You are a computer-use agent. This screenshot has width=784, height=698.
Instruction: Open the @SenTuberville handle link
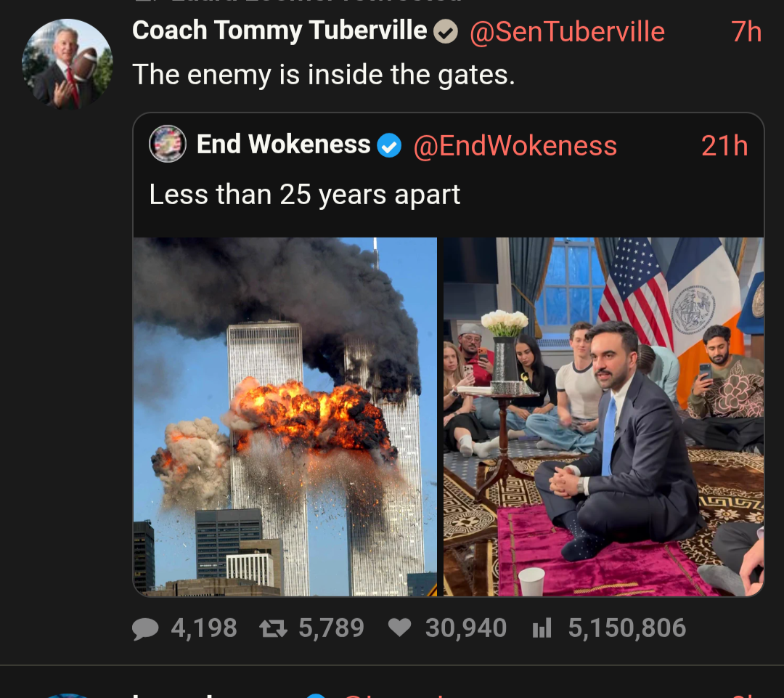pyautogui.click(x=567, y=32)
